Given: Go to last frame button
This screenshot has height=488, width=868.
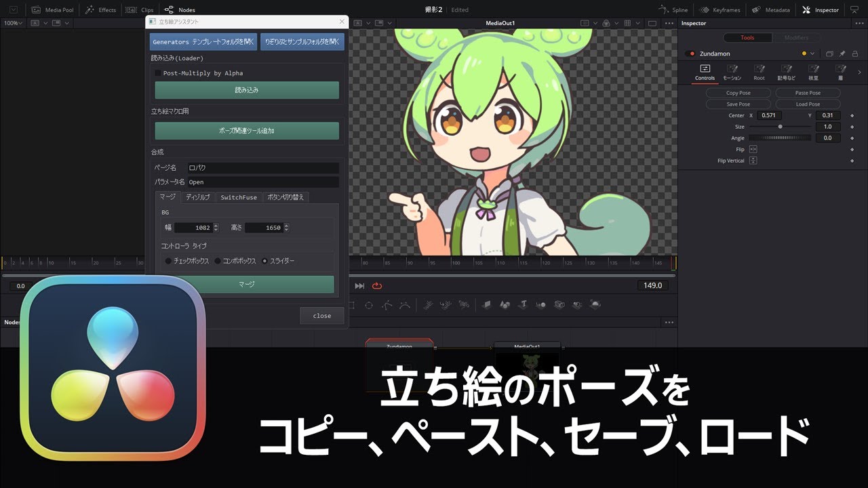Looking at the screenshot, I should (359, 286).
